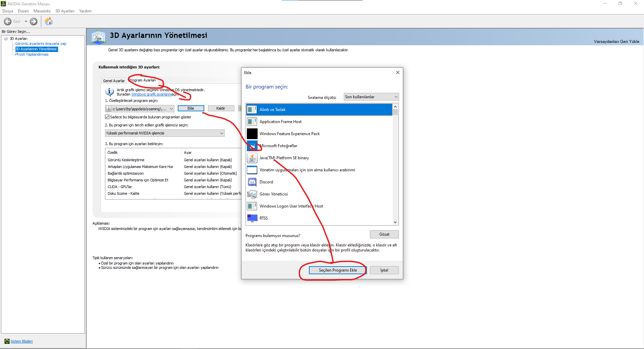Switch to the Program Ayarları tab
Screen dimensions: 644x349
coord(142,80)
